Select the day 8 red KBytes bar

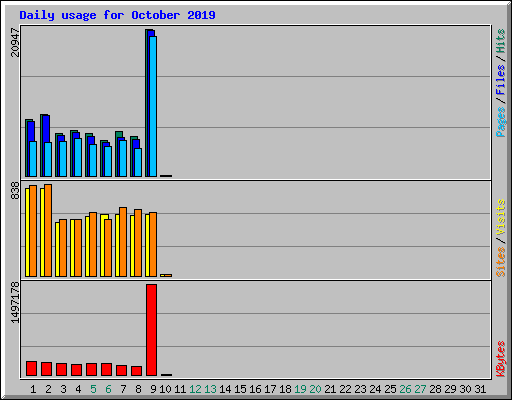click(136, 371)
